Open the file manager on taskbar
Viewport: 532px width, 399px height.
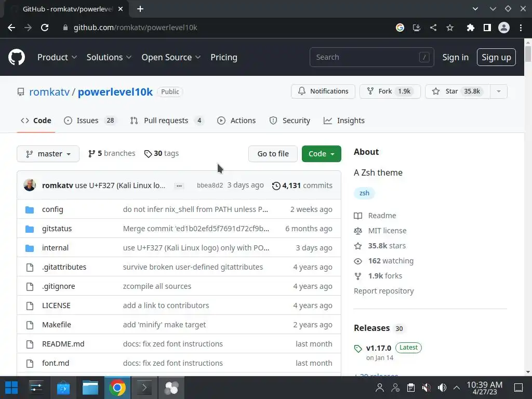pyautogui.click(x=90, y=388)
